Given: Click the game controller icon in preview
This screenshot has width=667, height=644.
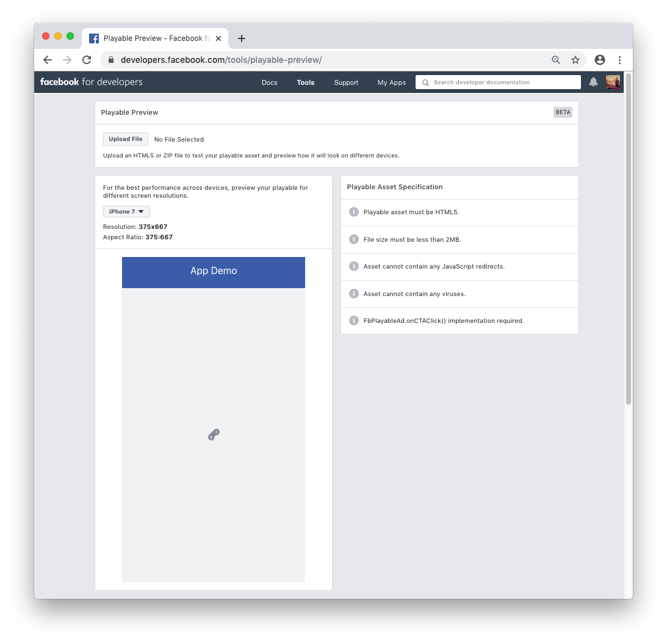Looking at the screenshot, I should tap(214, 435).
